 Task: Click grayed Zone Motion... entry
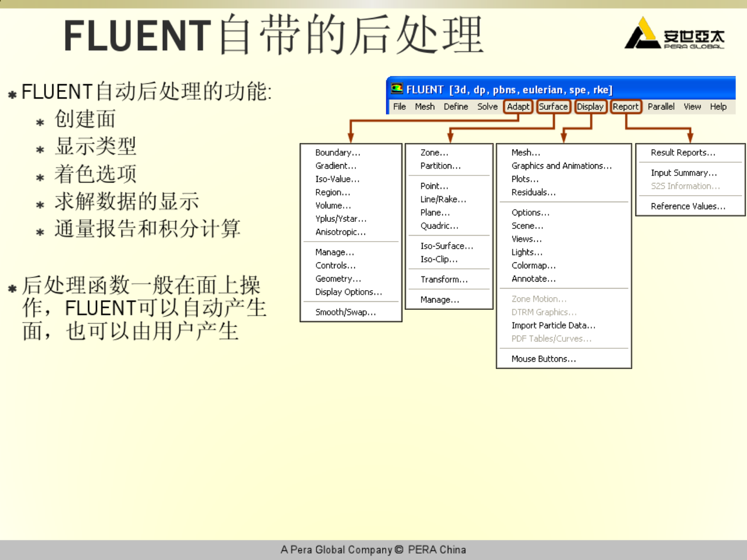tap(539, 299)
